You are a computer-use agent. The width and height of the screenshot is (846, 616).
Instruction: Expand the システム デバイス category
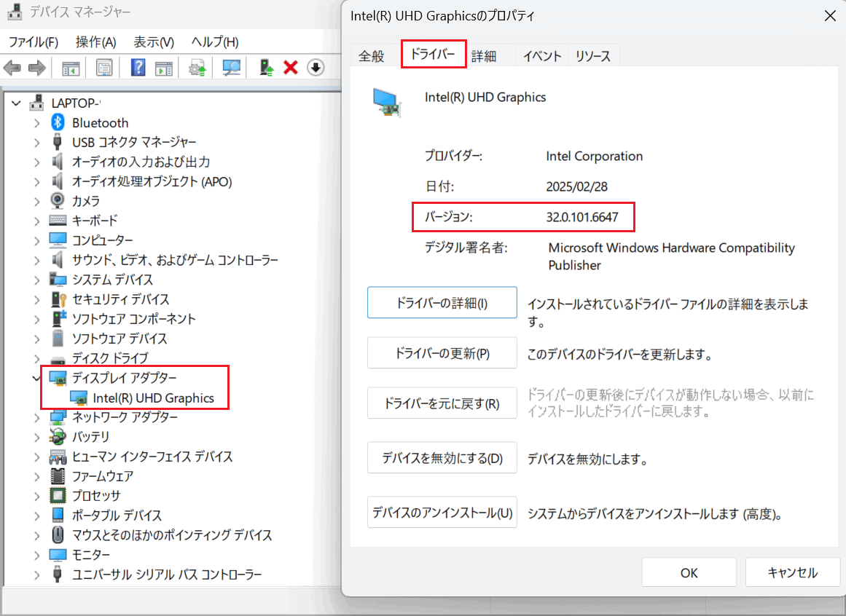[36, 280]
